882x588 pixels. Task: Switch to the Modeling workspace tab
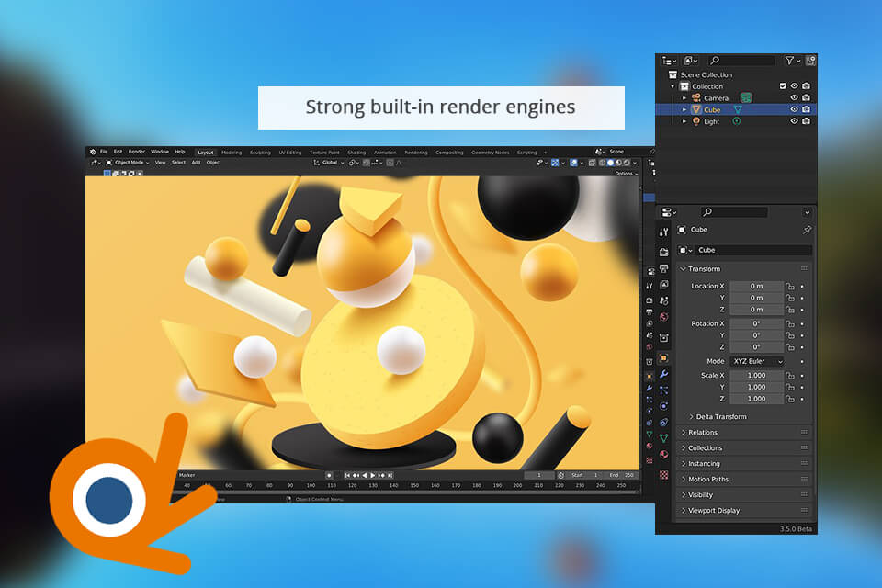232,153
